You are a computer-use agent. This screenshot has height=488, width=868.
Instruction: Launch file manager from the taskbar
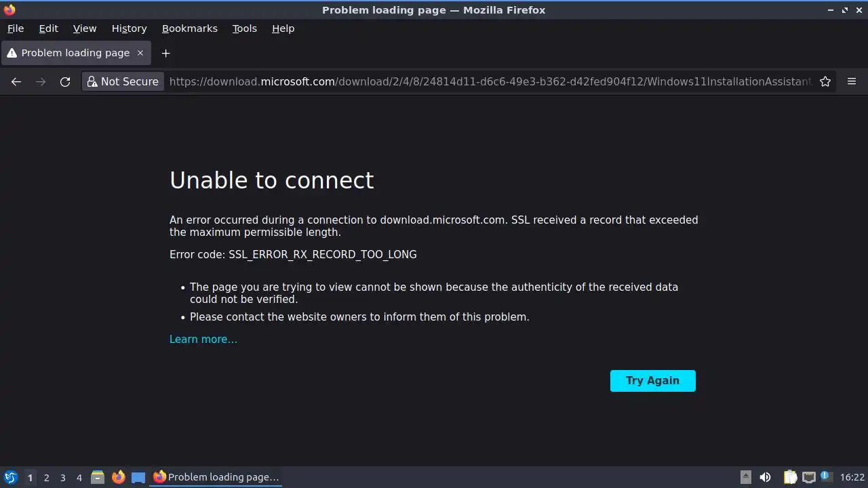[98, 477]
